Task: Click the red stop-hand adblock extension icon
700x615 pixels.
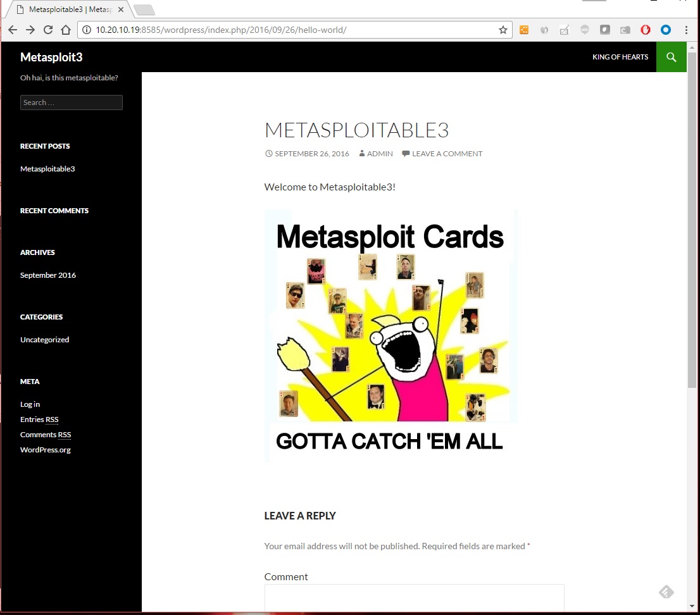Action: [646, 30]
